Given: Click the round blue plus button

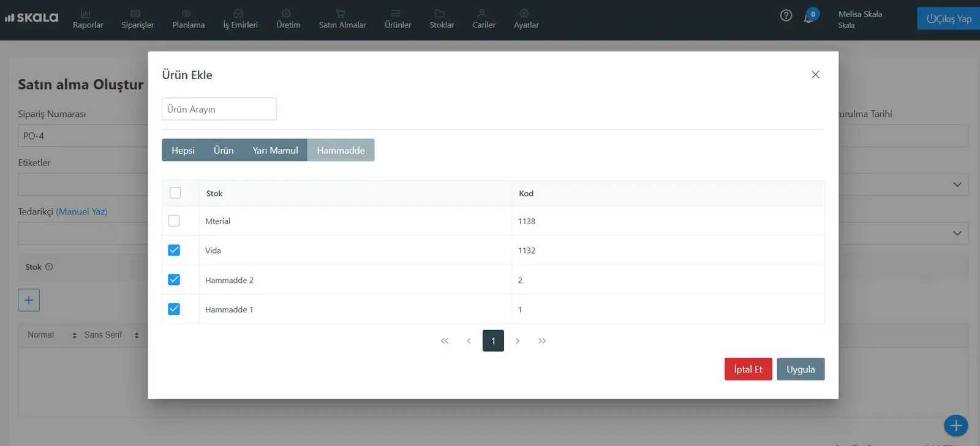Looking at the screenshot, I should pos(956,426).
